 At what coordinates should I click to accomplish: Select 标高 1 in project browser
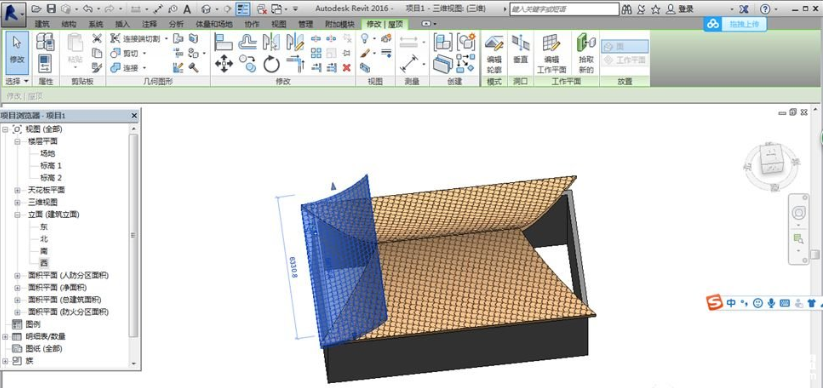(51, 166)
